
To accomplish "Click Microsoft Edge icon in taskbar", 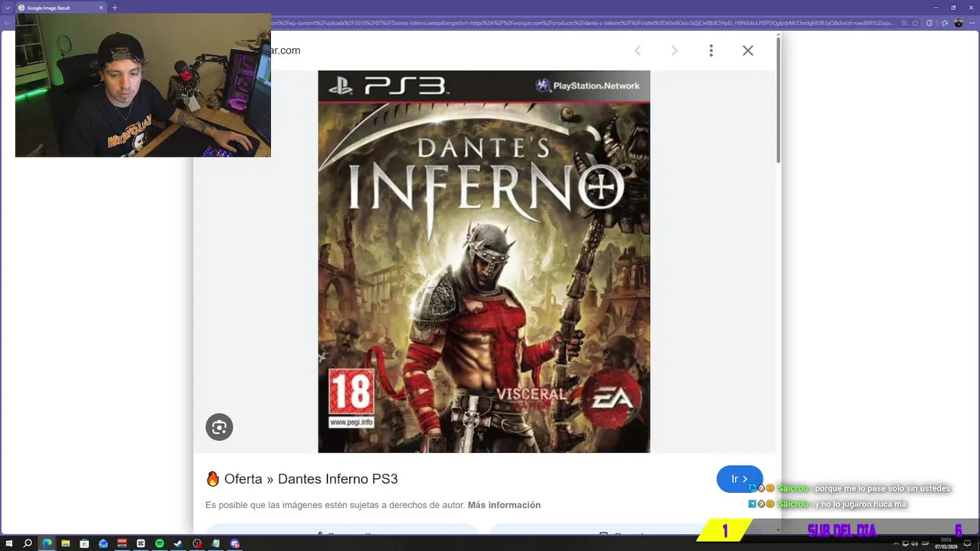I will (x=47, y=543).
